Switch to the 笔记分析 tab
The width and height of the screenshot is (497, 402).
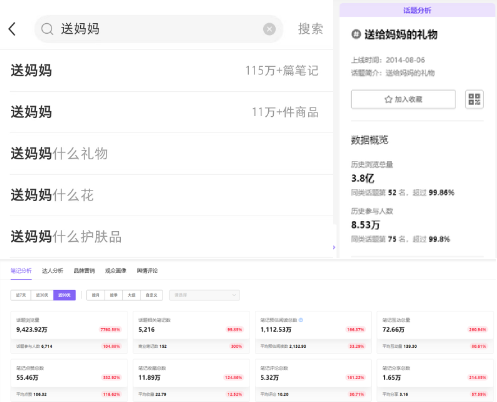click(x=21, y=271)
